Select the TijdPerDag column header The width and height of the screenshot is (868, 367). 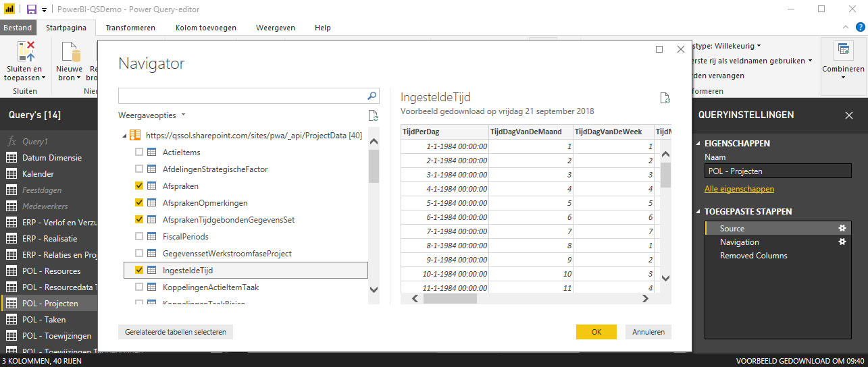(x=444, y=132)
